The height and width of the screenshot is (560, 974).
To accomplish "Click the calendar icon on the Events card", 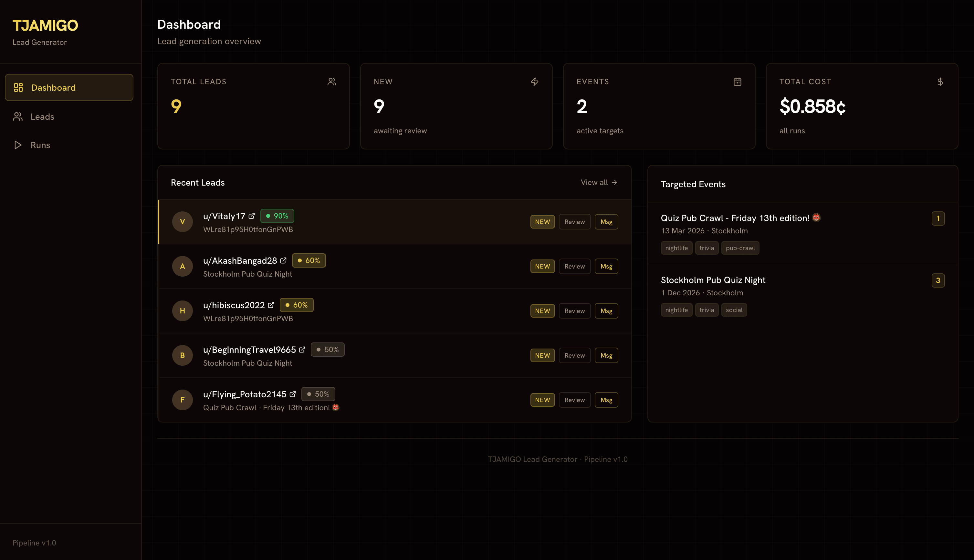I will point(737,81).
